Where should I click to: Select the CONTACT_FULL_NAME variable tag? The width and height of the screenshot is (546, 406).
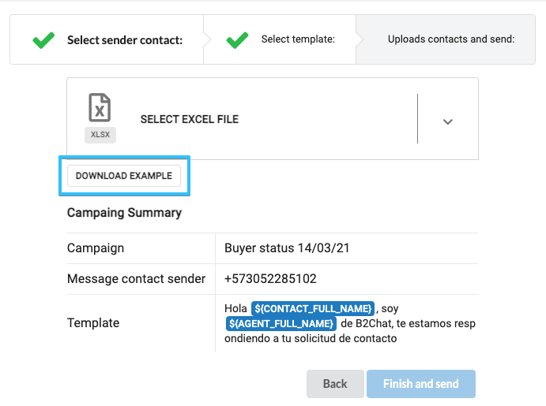[x=313, y=309]
